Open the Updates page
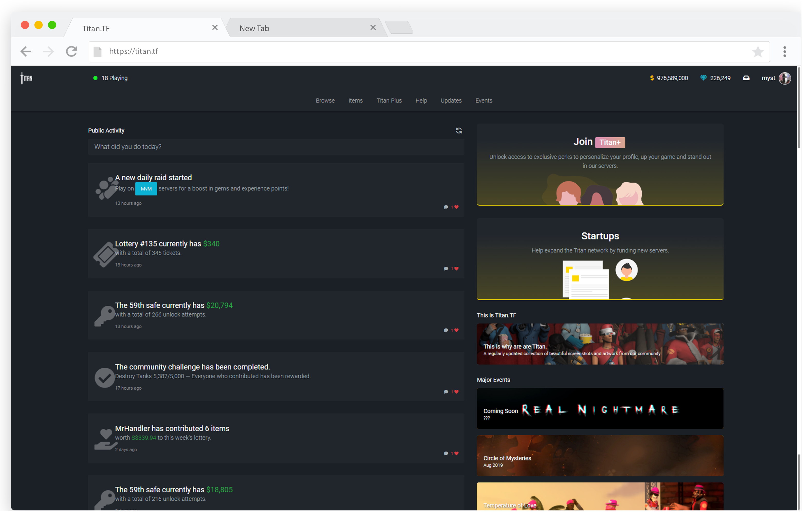Image resolution: width=812 pixels, height=524 pixels. click(451, 101)
